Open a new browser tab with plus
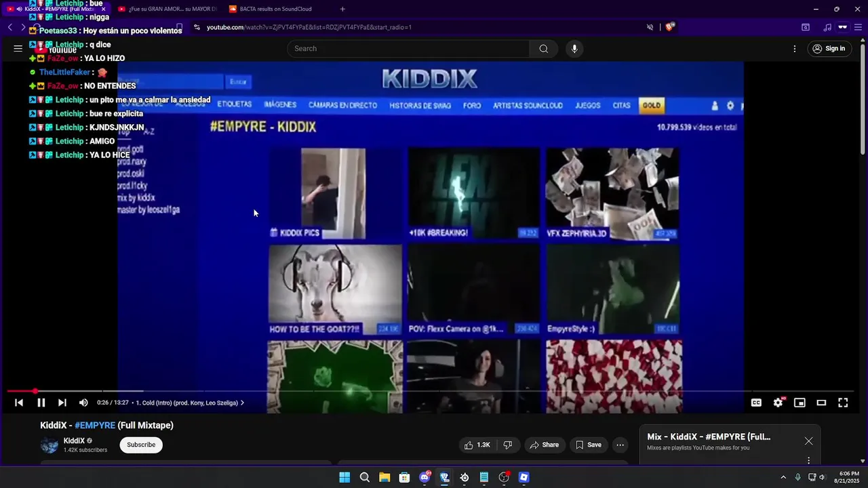868x488 pixels. click(x=342, y=9)
